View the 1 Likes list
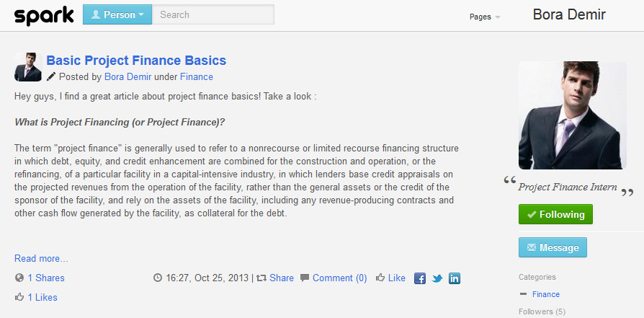This screenshot has width=644, height=318. 43,297
